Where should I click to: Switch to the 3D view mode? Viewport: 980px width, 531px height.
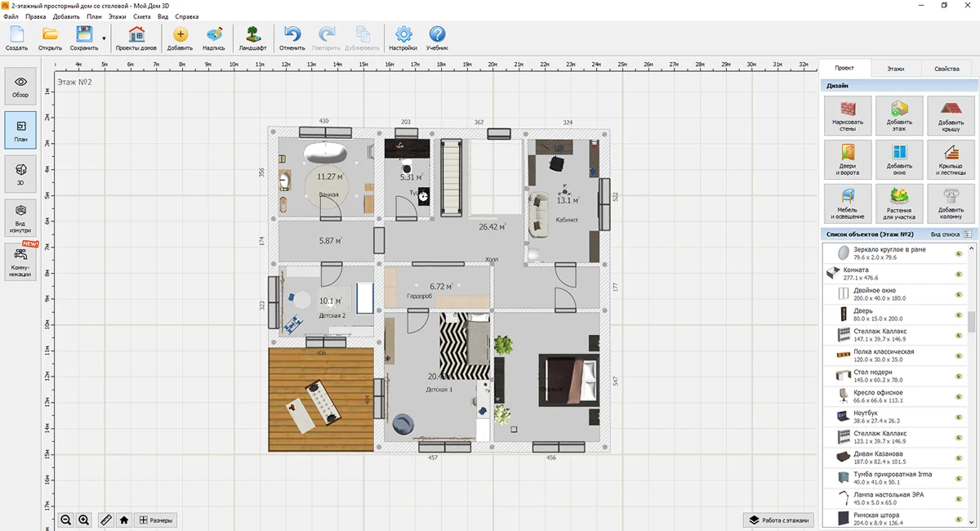pos(20,175)
